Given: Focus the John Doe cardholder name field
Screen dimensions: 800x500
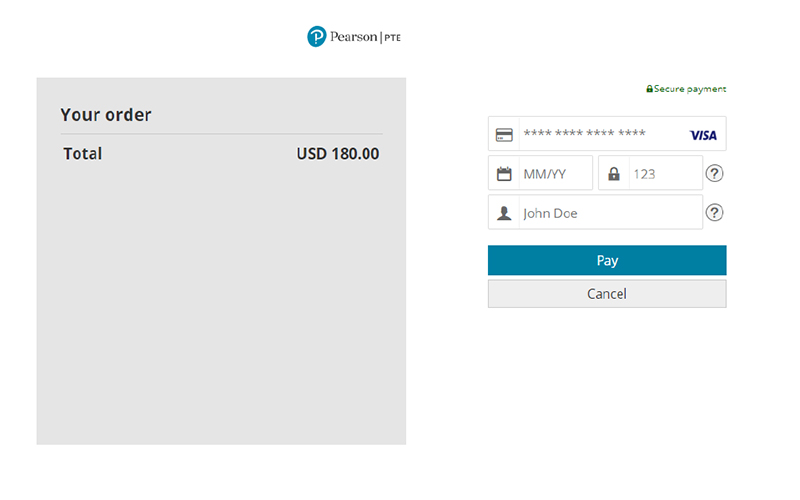Looking at the screenshot, I should pos(595,212).
